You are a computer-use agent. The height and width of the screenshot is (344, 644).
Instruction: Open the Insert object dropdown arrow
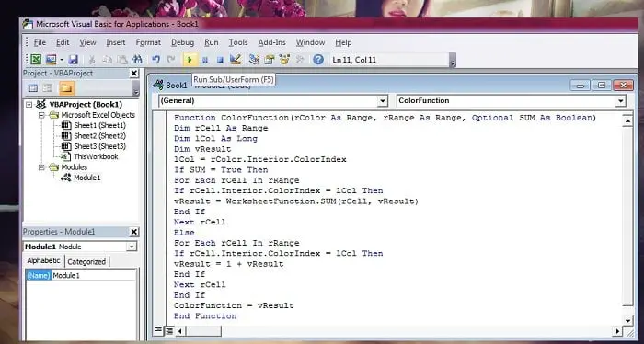62,60
